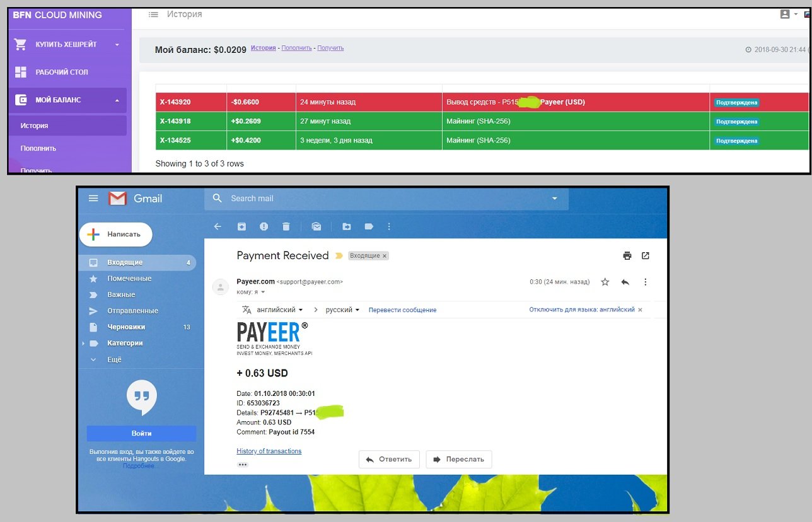Print the Payment Received email

[627, 255]
